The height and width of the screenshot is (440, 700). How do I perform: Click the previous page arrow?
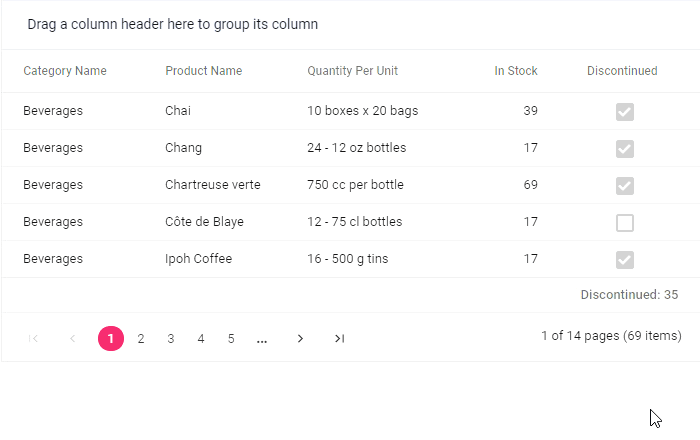pos(73,339)
